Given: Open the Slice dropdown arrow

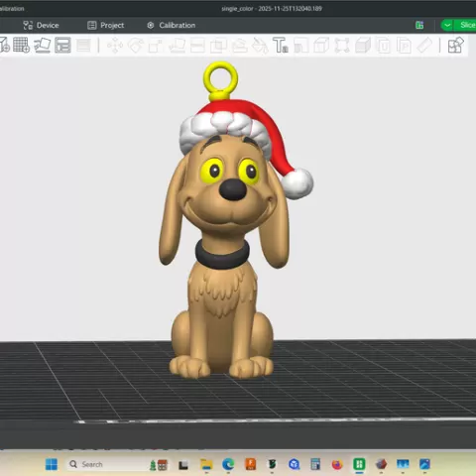Looking at the screenshot, I should coord(447,25).
